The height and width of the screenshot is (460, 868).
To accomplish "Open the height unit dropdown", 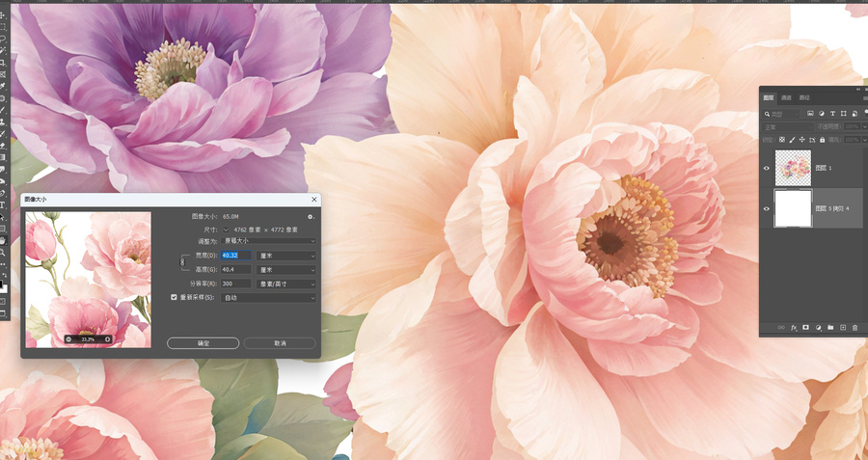I will pyautogui.click(x=286, y=270).
